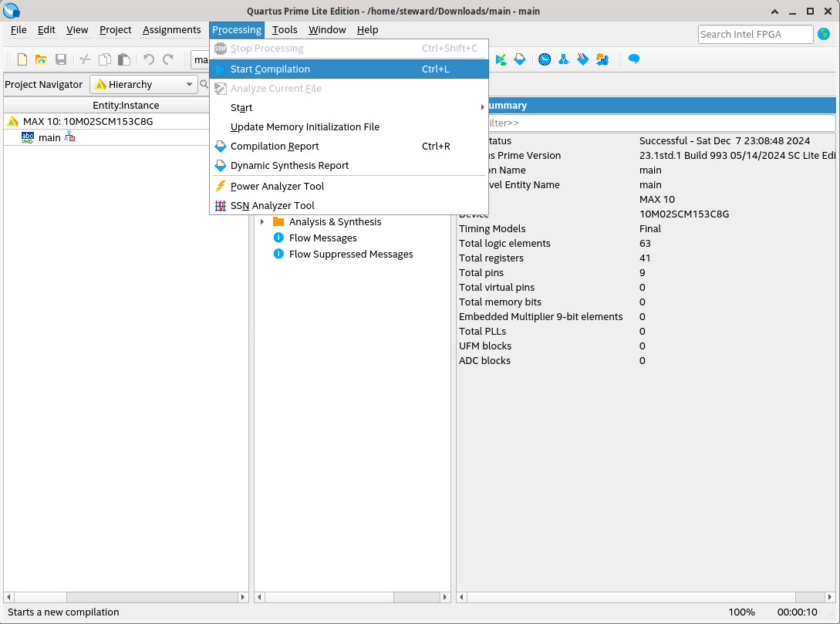Viewport: 840px width, 624px height.
Task: Open the Programmer toolbar icon
Action: pyautogui.click(x=583, y=59)
